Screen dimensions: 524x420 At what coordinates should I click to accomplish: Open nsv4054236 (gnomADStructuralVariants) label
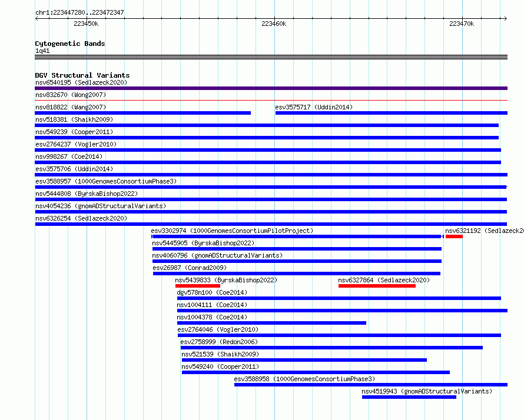pos(101,206)
